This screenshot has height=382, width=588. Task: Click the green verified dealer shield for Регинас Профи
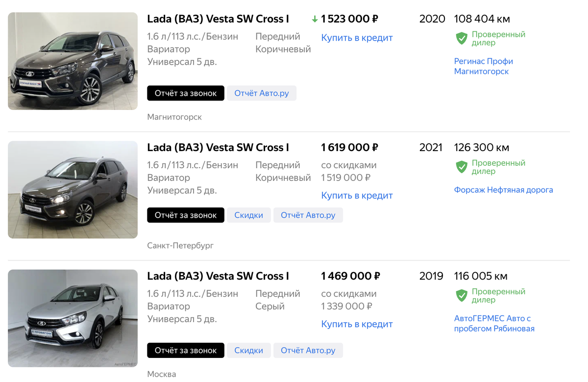coord(462,38)
